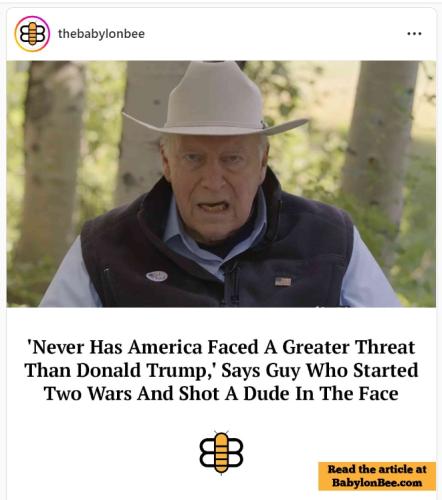Click the phrase Two Wars in the headline
Screen dimensions: 442x500
(x=88, y=394)
